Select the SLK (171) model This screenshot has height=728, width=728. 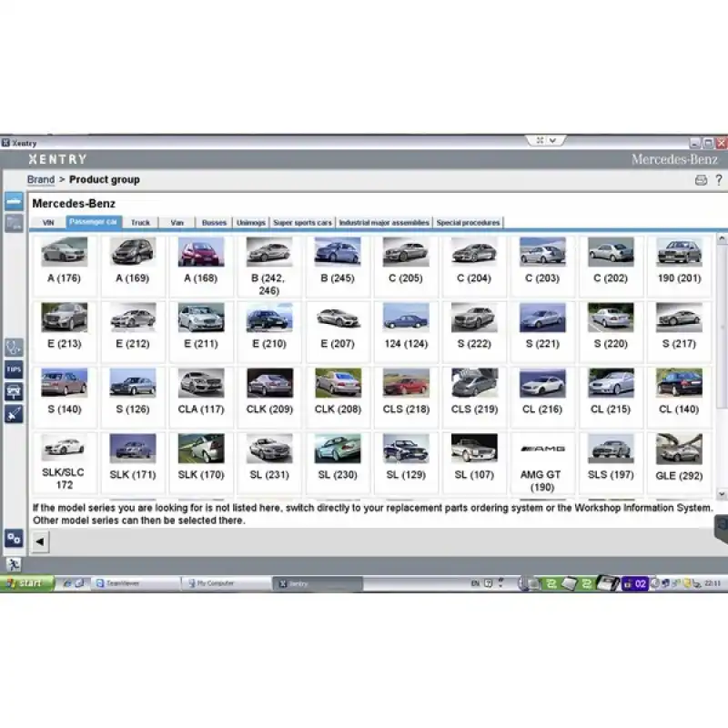132,462
